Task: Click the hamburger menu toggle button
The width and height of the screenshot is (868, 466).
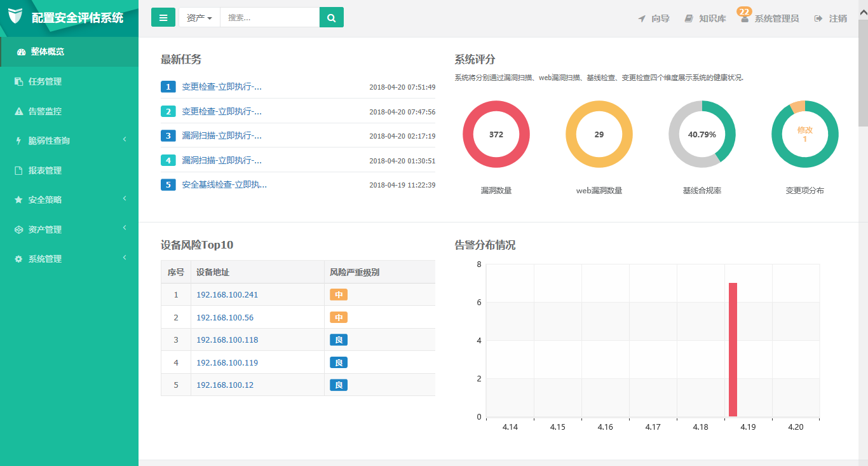Action: pyautogui.click(x=163, y=18)
